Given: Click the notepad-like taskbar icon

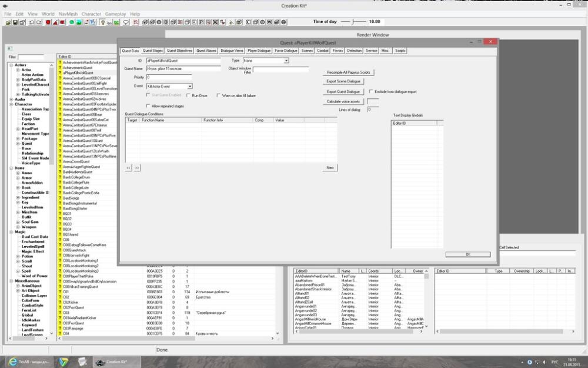Looking at the screenshot, I should (82, 362).
